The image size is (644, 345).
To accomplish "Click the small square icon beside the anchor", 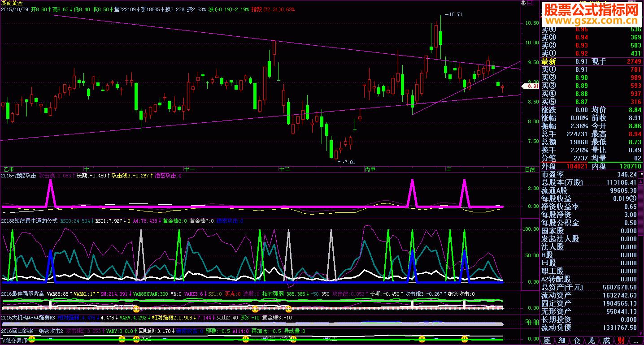I will pos(532,3).
